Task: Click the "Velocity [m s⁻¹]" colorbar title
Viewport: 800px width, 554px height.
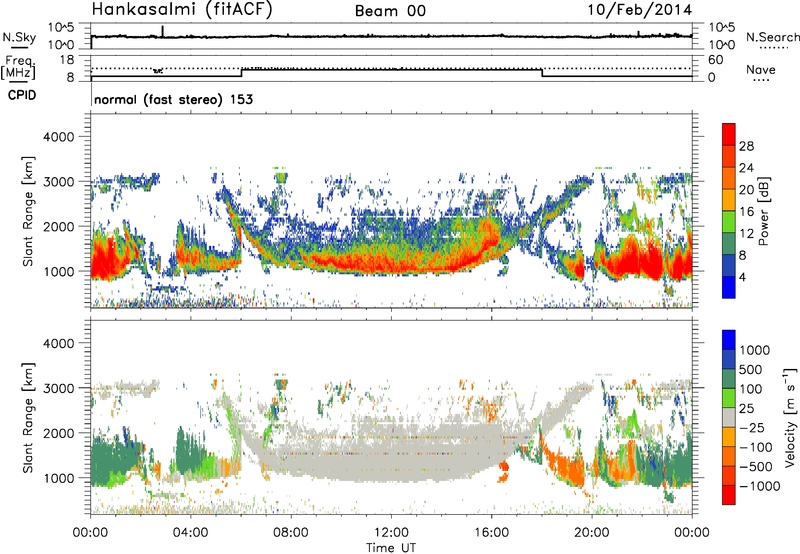Action: click(x=789, y=417)
